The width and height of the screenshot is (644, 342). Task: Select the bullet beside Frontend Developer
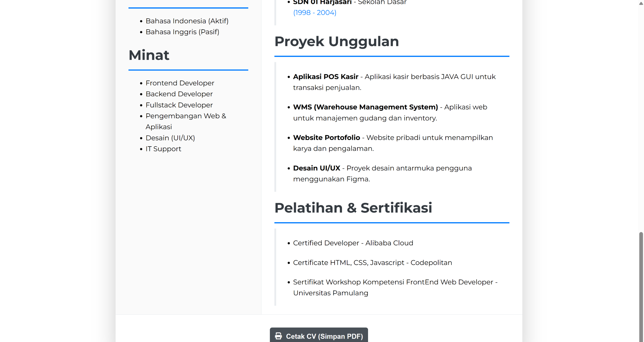tap(141, 83)
